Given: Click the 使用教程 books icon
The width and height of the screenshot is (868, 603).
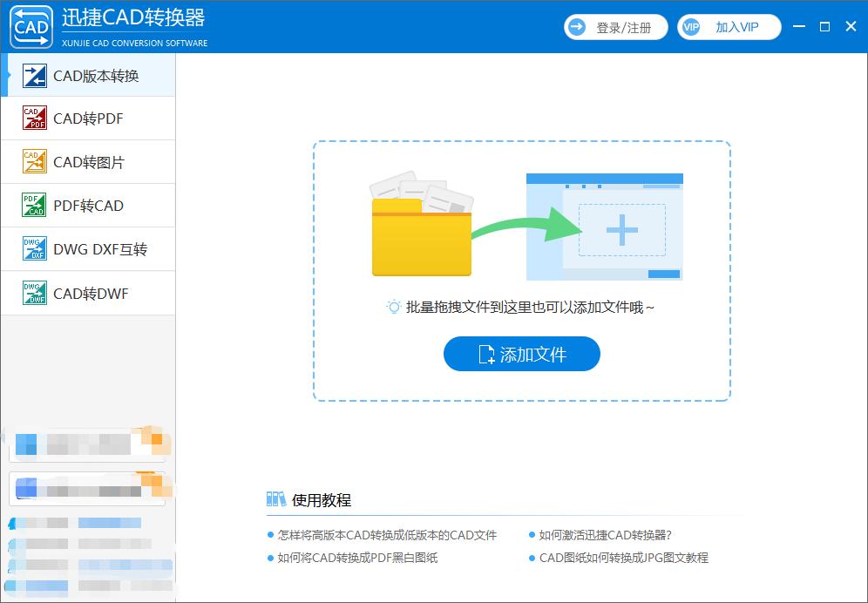Looking at the screenshot, I should [x=277, y=499].
